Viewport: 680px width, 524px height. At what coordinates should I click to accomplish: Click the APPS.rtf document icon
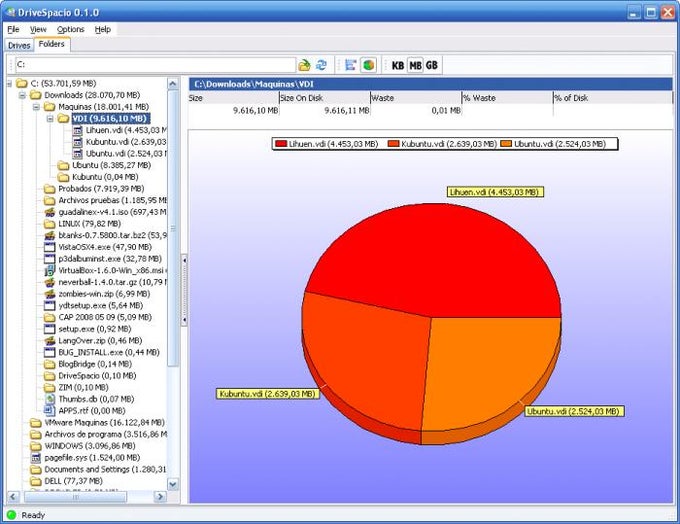tap(50, 411)
